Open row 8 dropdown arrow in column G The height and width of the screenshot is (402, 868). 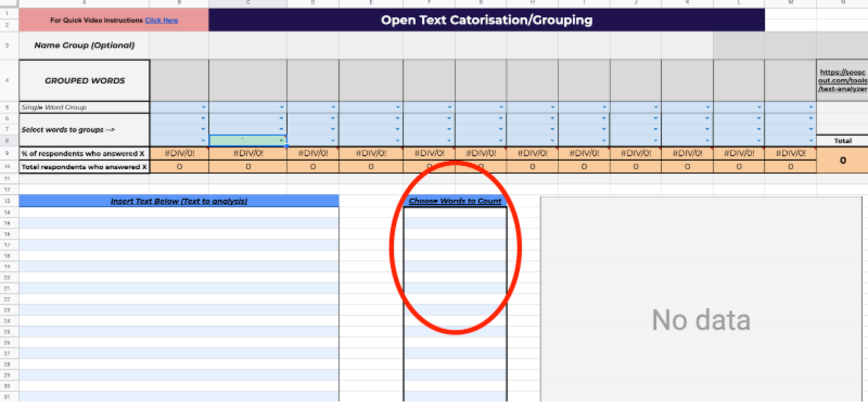tap(501, 141)
